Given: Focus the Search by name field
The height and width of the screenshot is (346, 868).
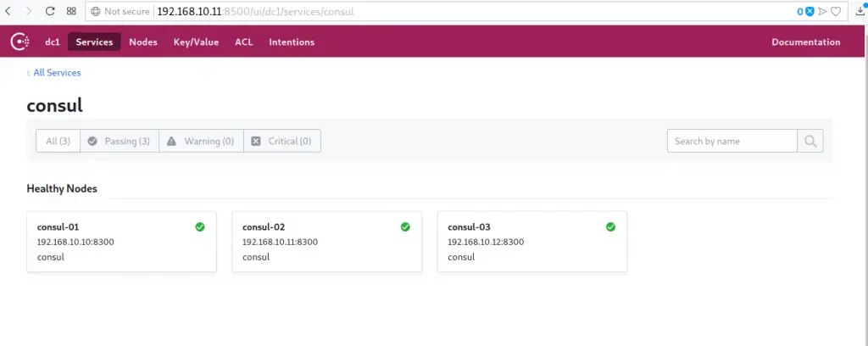Looking at the screenshot, I should coord(732,141).
